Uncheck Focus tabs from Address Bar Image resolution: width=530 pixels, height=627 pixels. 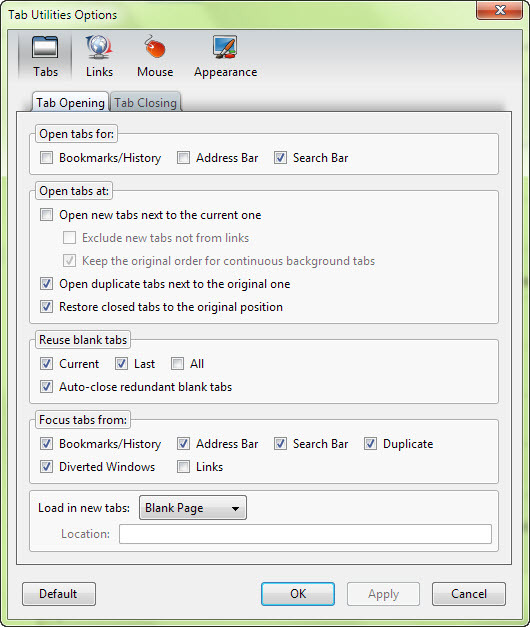tap(183, 443)
